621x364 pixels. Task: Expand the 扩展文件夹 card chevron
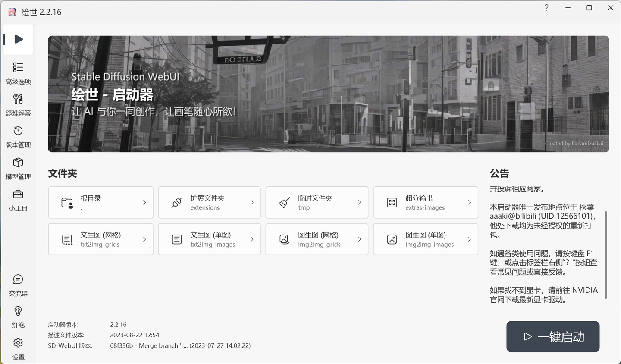(252, 202)
